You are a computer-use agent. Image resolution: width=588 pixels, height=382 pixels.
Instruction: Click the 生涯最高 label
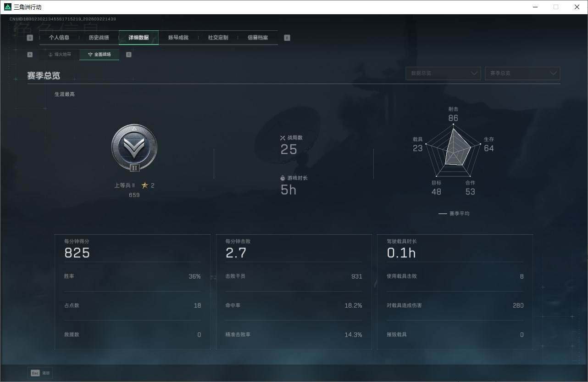click(65, 94)
